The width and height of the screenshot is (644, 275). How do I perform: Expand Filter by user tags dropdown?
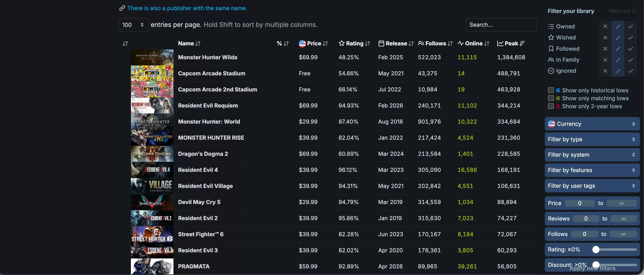592,186
